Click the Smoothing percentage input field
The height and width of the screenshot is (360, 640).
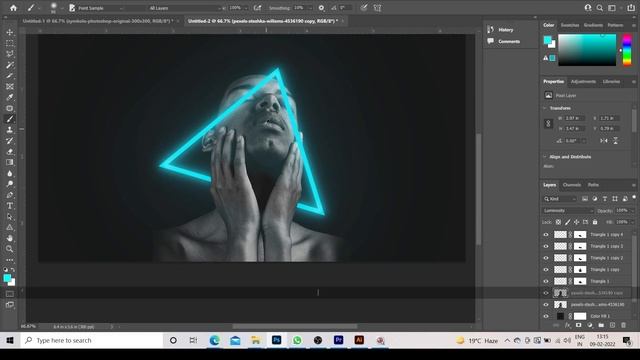click(x=300, y=8)
